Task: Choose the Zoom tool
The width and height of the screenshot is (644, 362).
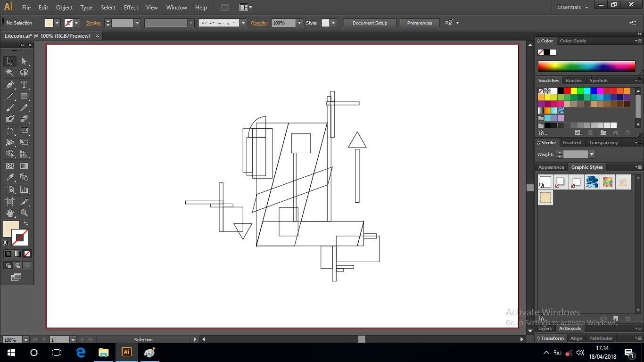Action: (x=24, y=213)
